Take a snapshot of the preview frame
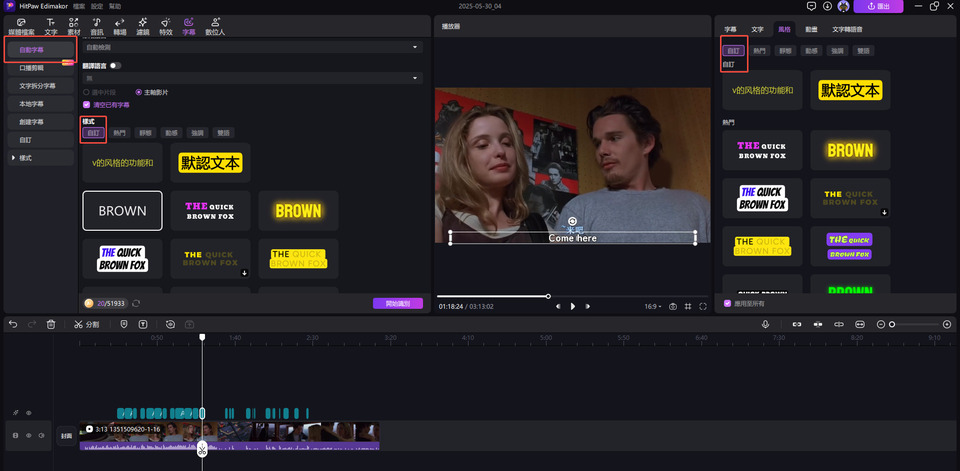This screenshot has width=960, height=471. 673,306
